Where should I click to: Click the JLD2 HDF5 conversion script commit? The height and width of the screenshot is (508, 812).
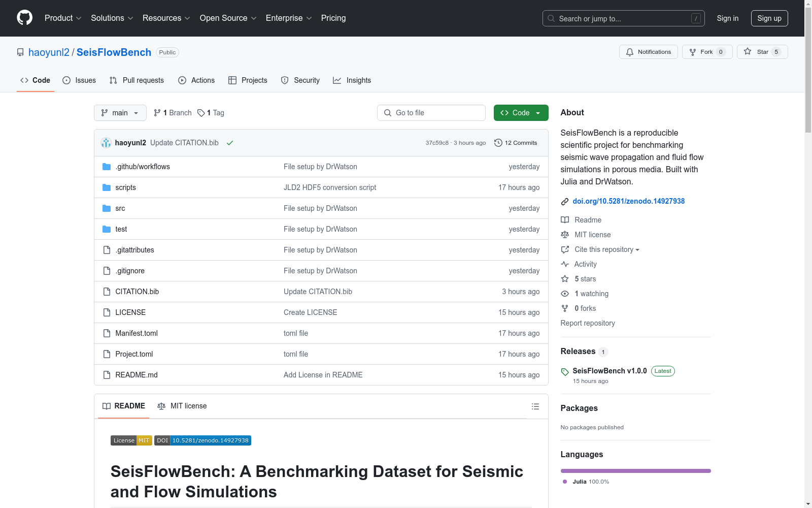(x=330, y=187)
